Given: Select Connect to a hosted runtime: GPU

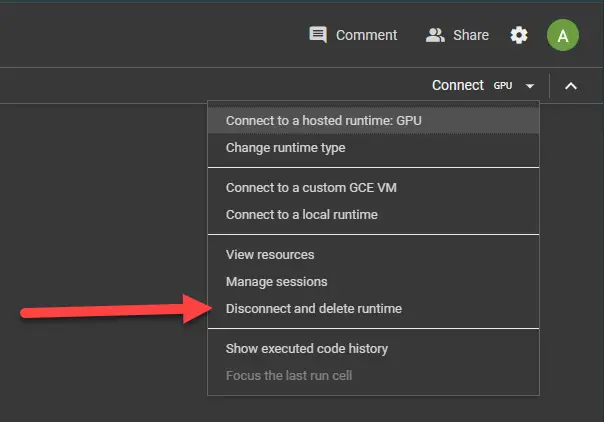Looking at the screenshot, I should pyautogui.click(x=317, y=120).
